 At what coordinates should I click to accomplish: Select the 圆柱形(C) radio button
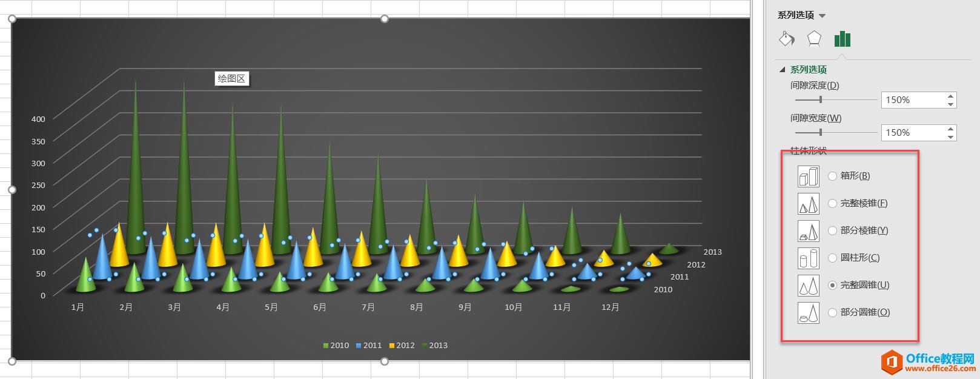(833, 258)
